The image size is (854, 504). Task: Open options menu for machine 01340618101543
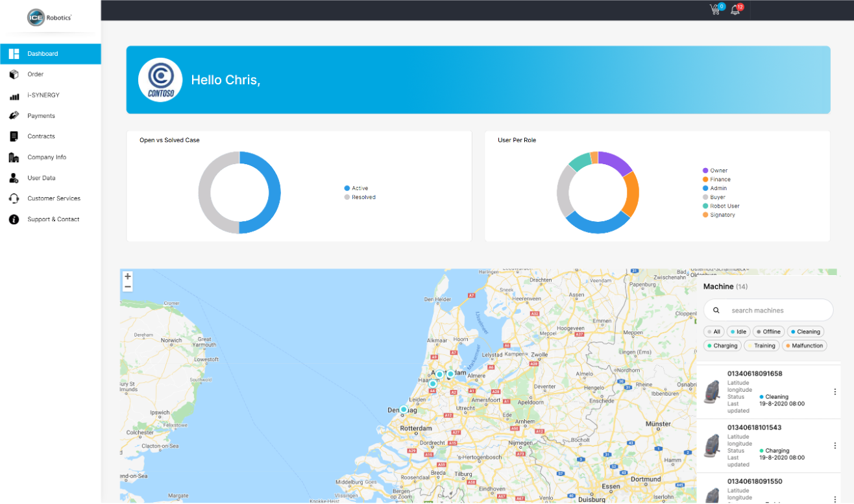[x=835, y=446]
